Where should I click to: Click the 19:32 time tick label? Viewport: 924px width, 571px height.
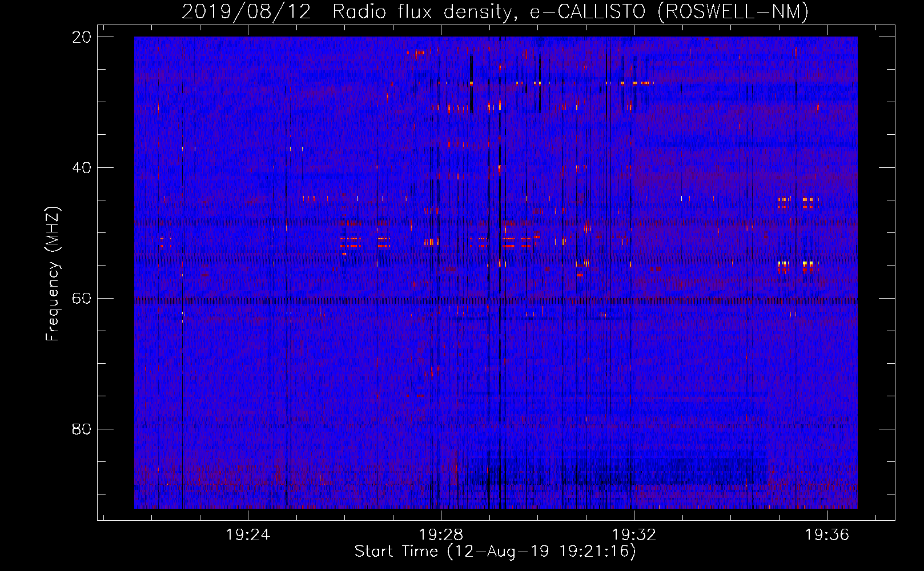tap(634, 534)
